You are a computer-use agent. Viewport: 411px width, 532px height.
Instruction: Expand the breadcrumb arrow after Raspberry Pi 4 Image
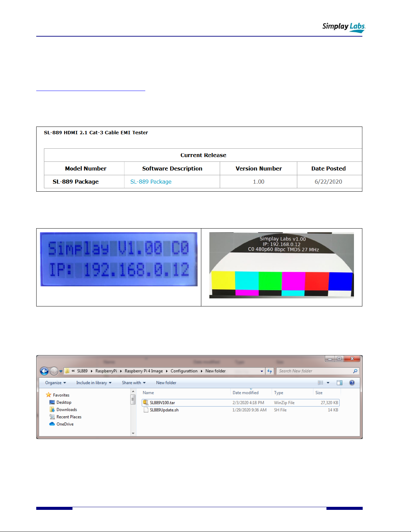click(167, 371)
